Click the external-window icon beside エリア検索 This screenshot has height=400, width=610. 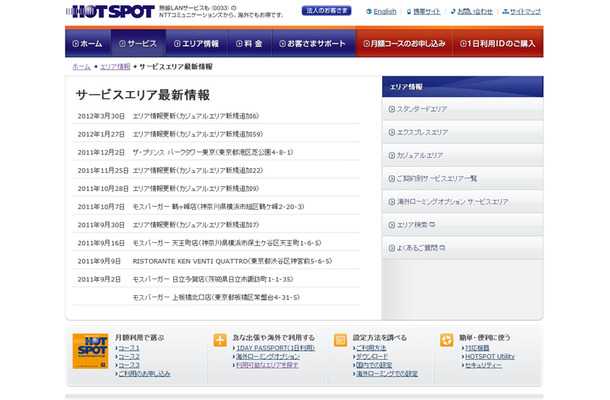point(432,225)
